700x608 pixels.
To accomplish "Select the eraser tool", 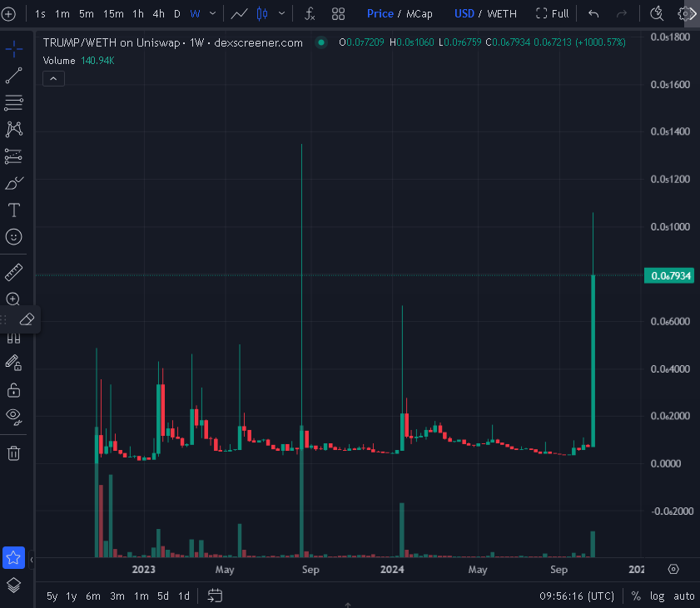I will coord(27,319).
